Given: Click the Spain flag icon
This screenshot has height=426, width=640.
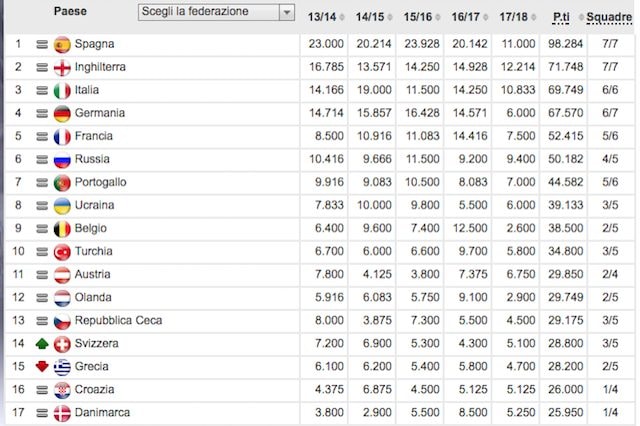Looking at the screenshot, I should [x=62, y=44].
